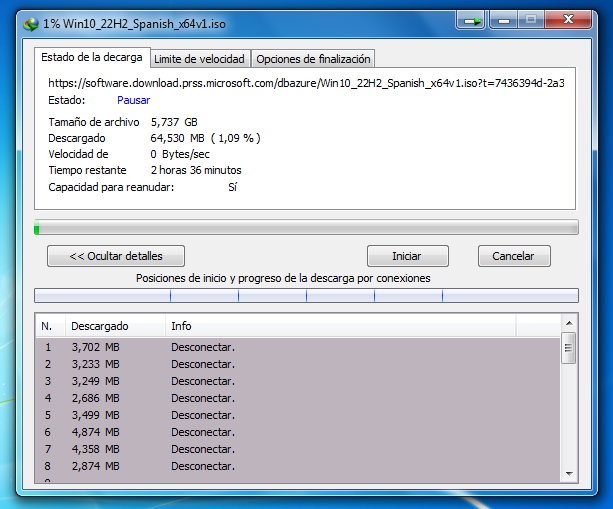The image size is (613, 509).
Task: Click the Descargado column header
Action: [x=115, y=326]
